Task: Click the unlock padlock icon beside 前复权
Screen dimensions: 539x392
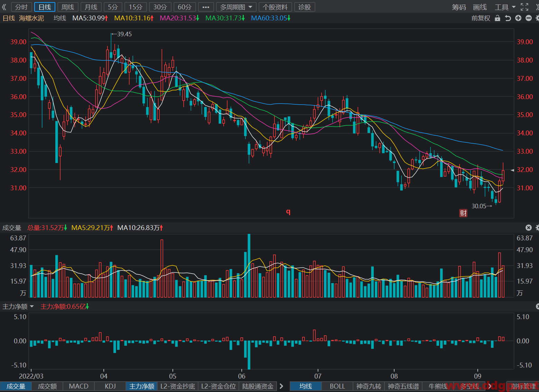Action: [498, 18]
